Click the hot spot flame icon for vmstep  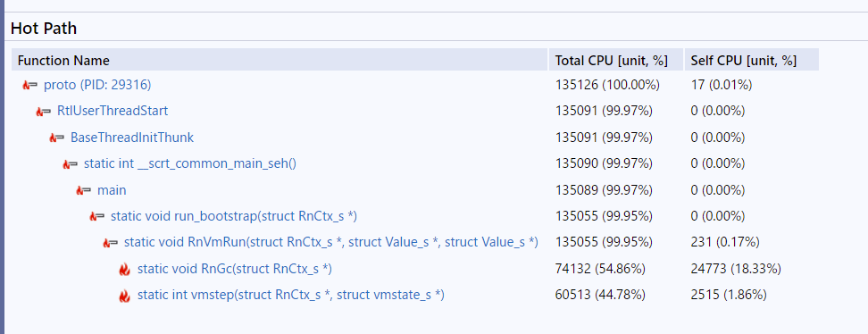coord(124,296)
